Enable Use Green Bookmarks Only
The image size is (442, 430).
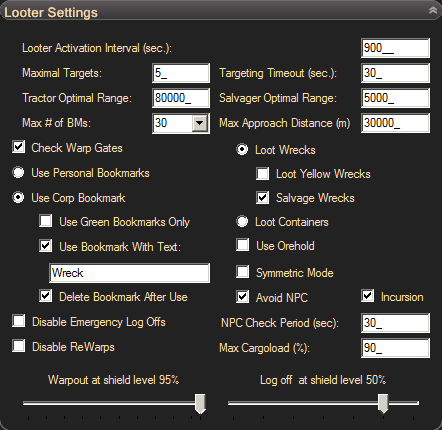tap(46, 221)
